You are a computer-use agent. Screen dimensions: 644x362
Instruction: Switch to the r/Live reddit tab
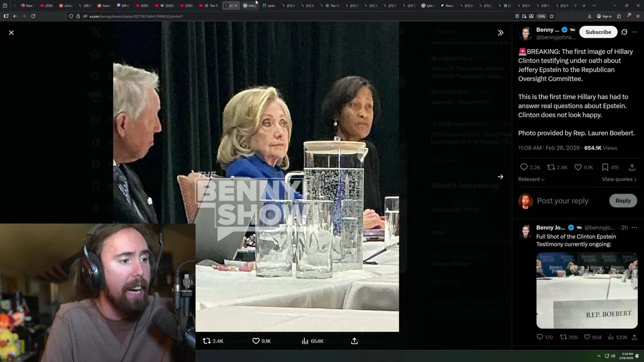(x=65, y=6)
